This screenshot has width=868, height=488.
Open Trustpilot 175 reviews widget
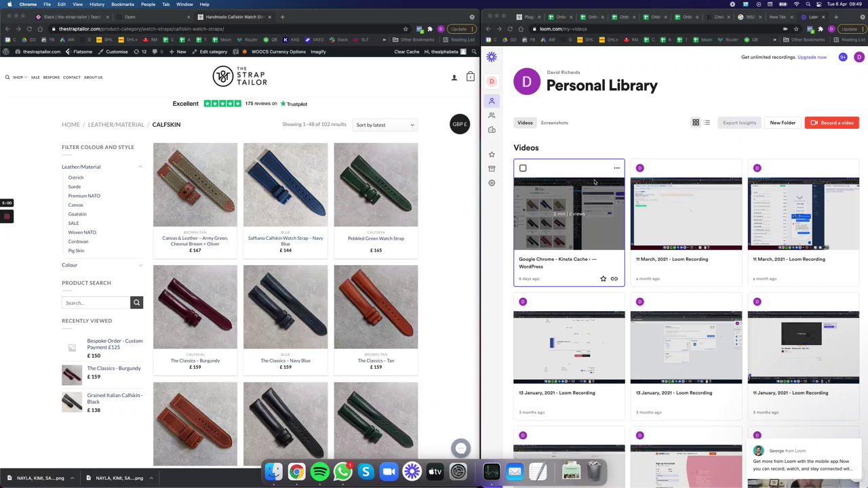tap(239, 104)
